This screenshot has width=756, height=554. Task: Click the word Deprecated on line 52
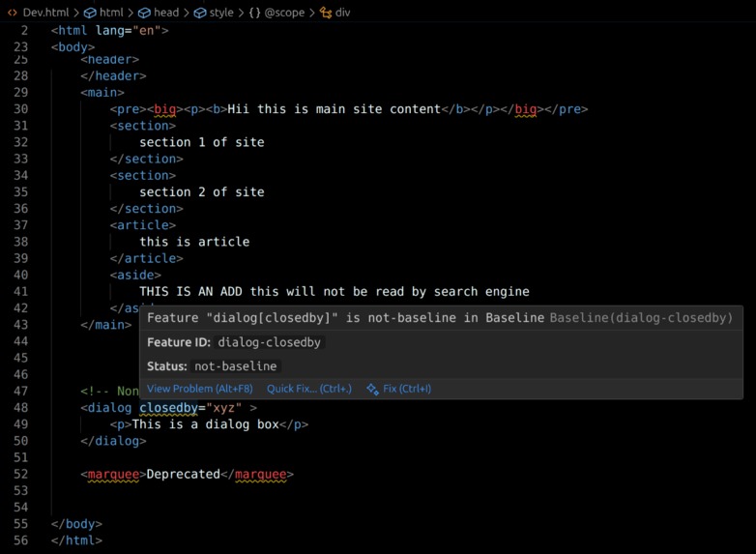pos(184,475)
